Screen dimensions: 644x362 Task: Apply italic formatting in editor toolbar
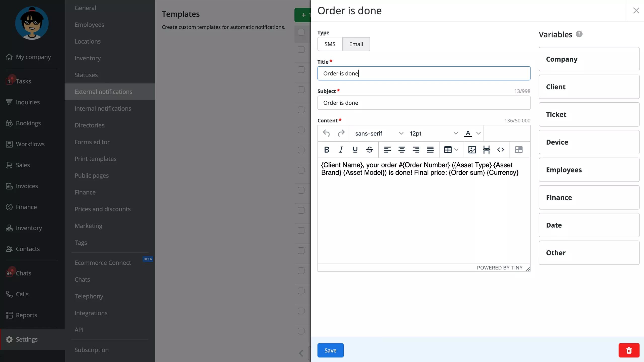click(341, 150)
